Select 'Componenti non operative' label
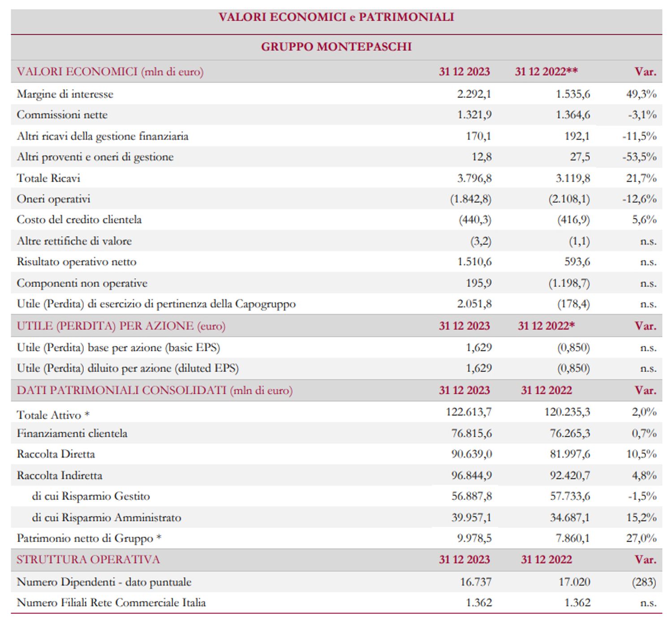672x625 pixels. [82, 283]
